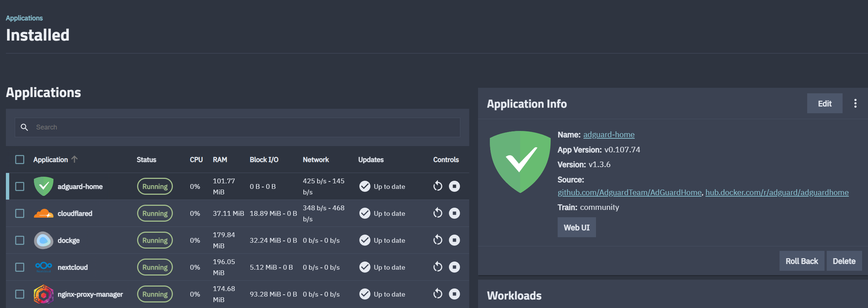Click the Applications breadcrumb link
The image size is (868, 308).
point(24,18)
